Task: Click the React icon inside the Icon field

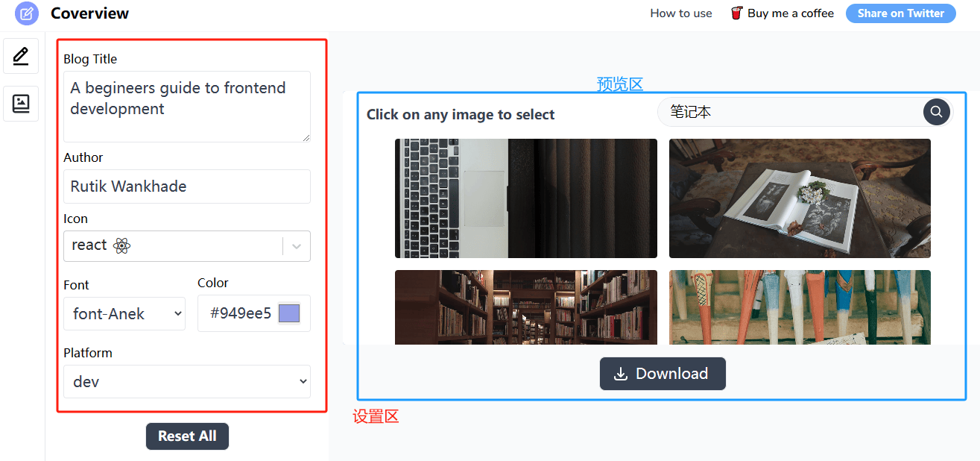Action: coord(121,245)
